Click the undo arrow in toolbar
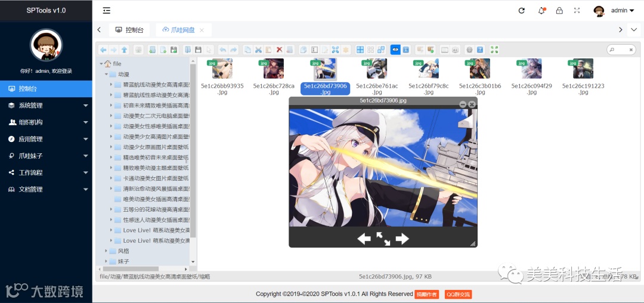Image resolution: width=644 pixels, height=303 pixels. pos(222,50)
